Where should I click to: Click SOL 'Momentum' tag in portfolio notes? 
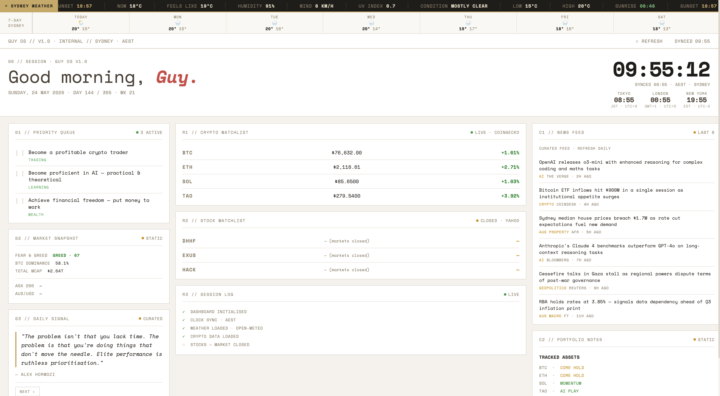pyautogui.click(x=570, y=384)
